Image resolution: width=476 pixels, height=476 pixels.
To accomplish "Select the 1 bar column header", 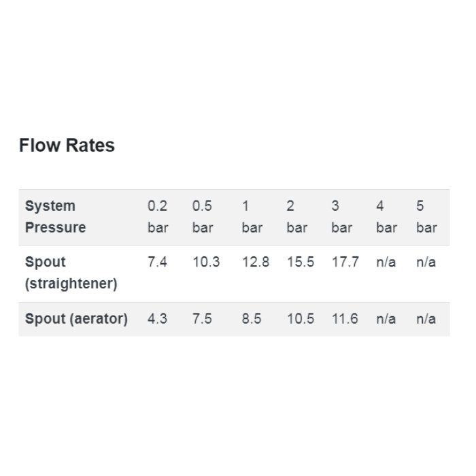I will [x=252, y=217].
